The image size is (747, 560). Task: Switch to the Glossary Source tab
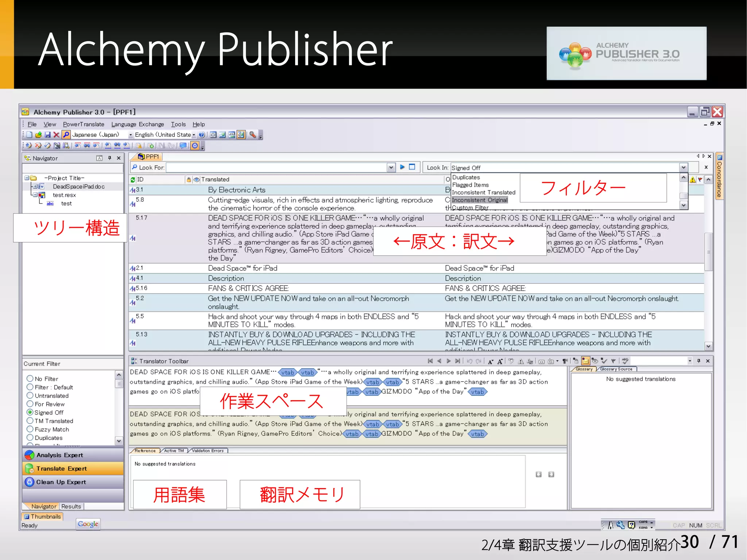point(616,369)
